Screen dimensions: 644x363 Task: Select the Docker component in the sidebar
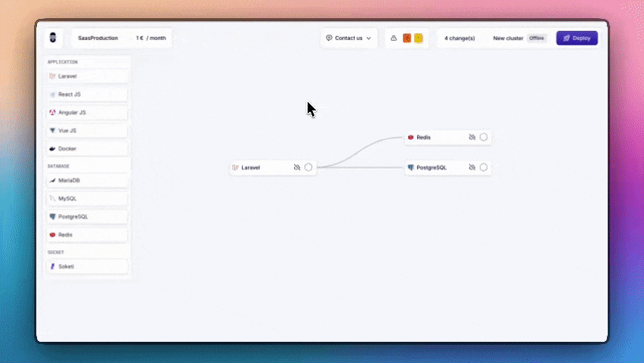click(86, 149)
